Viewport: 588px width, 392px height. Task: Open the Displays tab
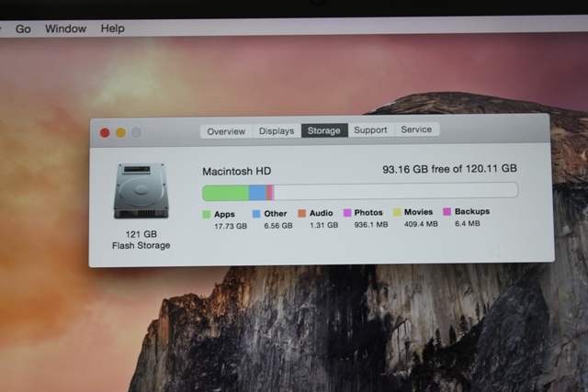pos(277,130)
